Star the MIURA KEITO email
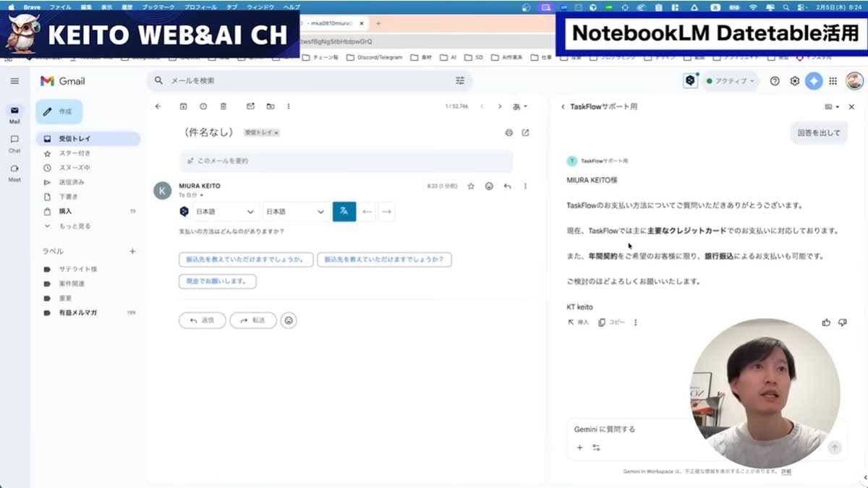This screenshot has width=868, height=488. (x=470, y=186)
